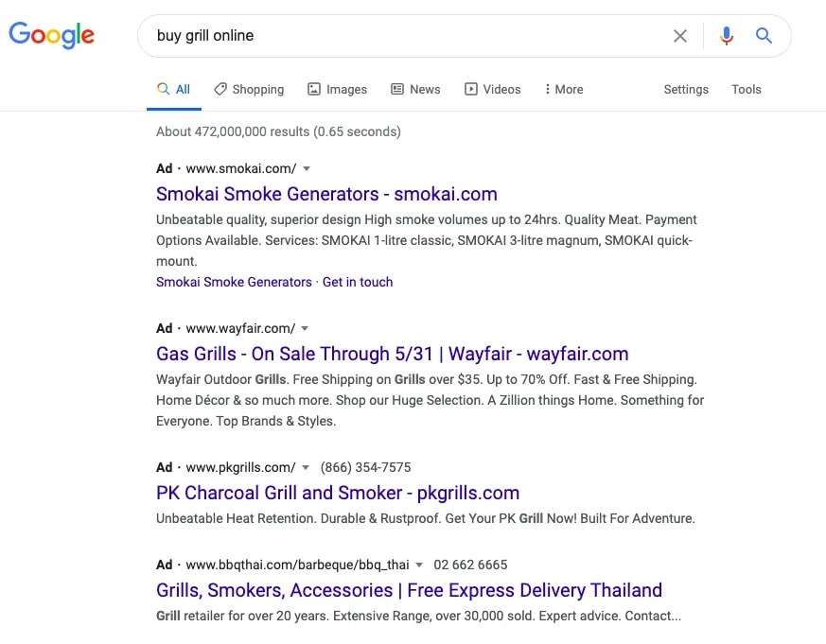The width and height of the screenshot is (826, 644).
Task: Click the Google logo
Action: (51, 35)
